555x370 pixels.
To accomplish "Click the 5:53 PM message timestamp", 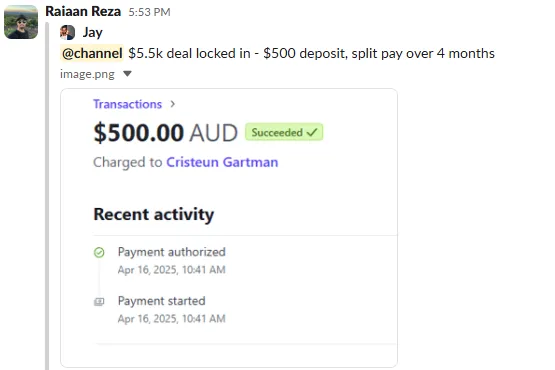I will [x=149, y=12].
